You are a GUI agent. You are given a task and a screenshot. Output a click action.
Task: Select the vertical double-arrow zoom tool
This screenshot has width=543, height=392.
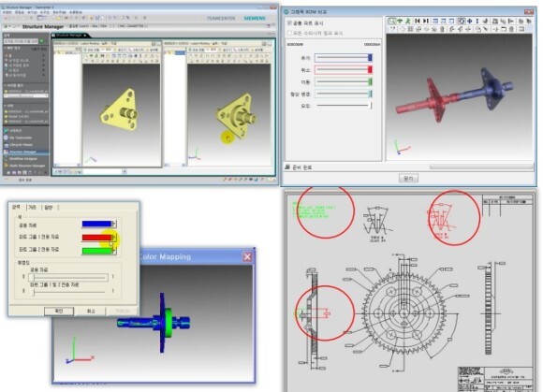click(477, 22)
